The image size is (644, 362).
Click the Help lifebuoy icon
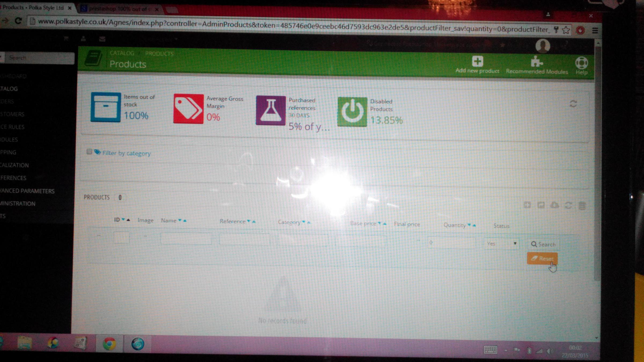click(x=581, y=63)
